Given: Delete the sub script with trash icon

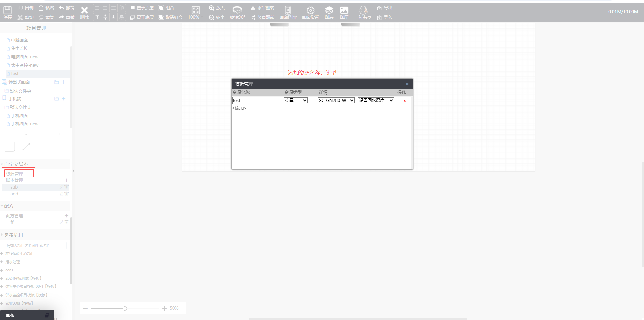Looking at the screenshot, I should pos(66,187).
